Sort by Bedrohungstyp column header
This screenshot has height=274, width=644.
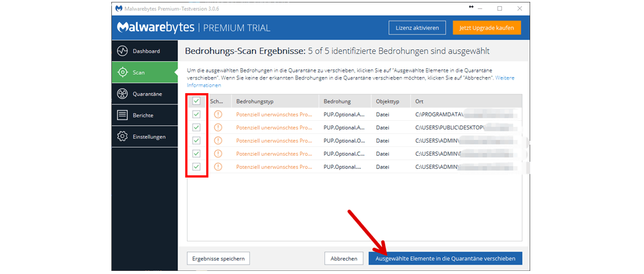(x=275, y=101)
